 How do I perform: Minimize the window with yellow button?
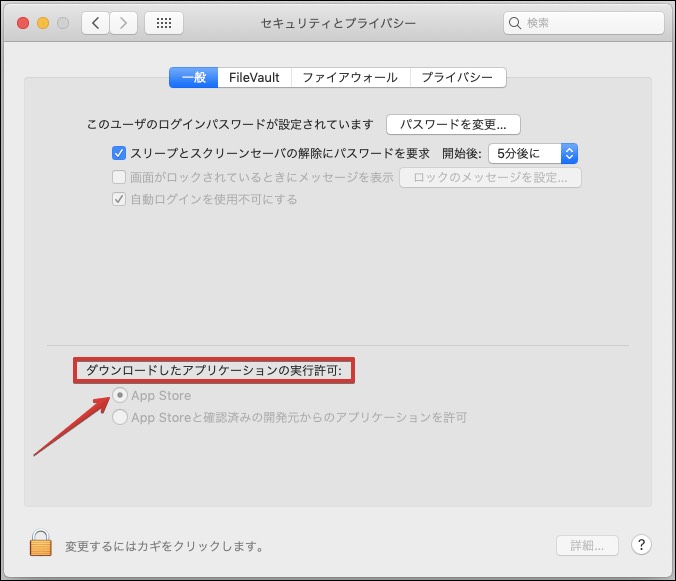pyautogui.click(x=43, y=23)
